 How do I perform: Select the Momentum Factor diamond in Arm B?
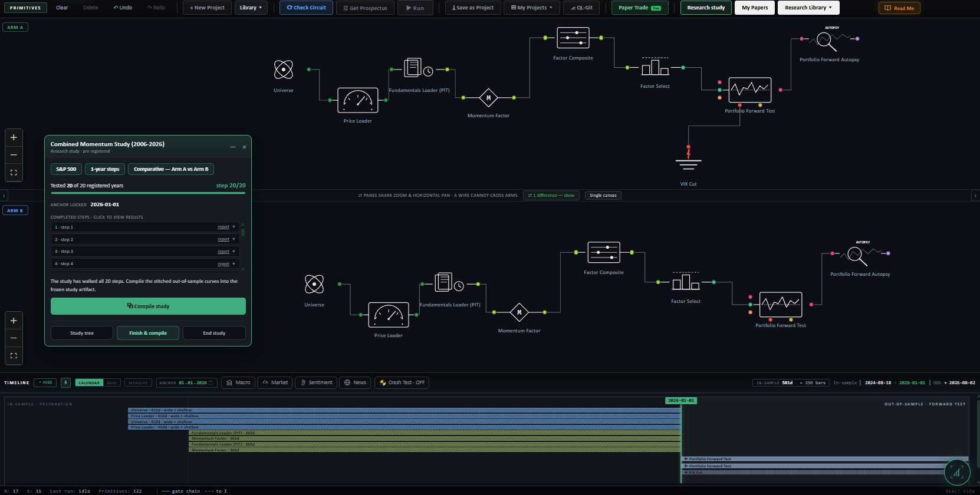(x=519, y=312)
